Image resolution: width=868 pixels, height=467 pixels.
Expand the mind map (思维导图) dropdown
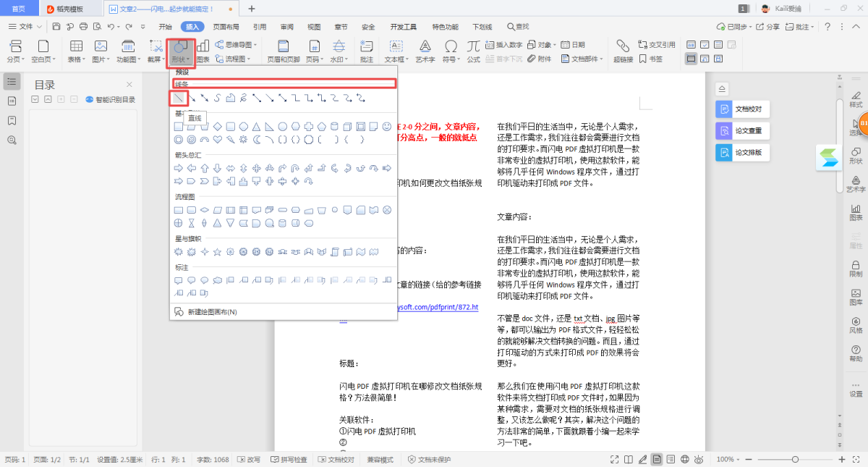tap(237, 45)
